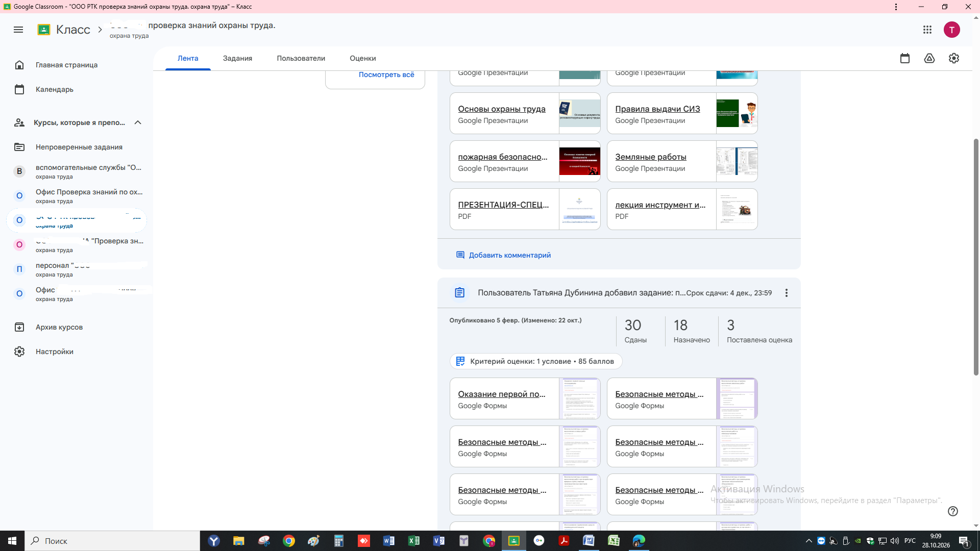The height and width of the screenshot is (551, 980).
Task: Open the account avatar T
Action: click(951, 30)
